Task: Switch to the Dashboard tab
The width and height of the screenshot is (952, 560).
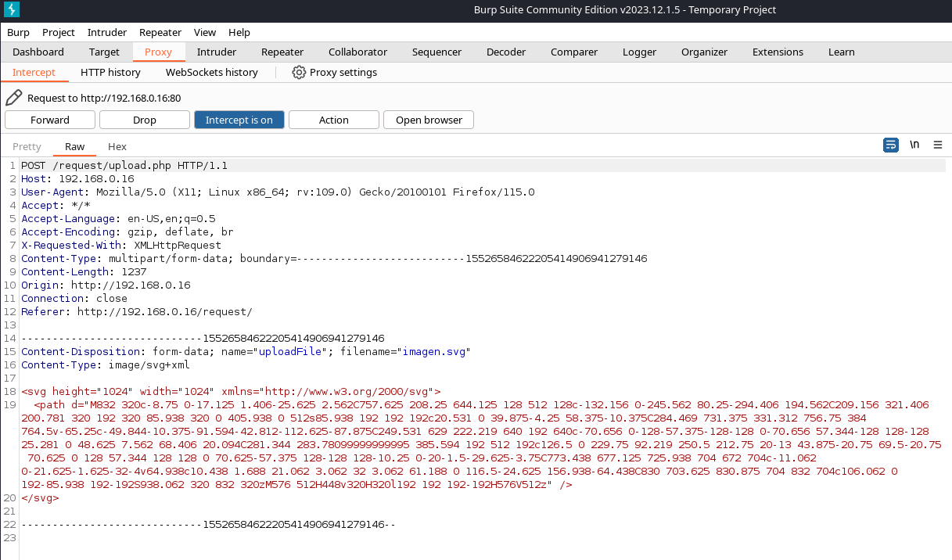Action: (x=38, y=52)
